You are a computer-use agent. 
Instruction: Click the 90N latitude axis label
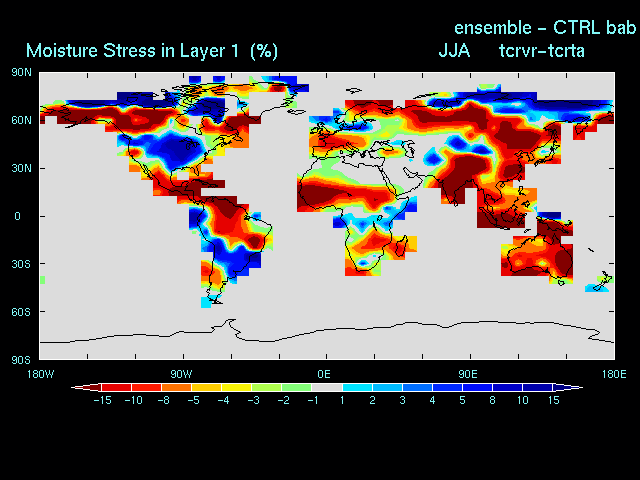pos(21,72)
